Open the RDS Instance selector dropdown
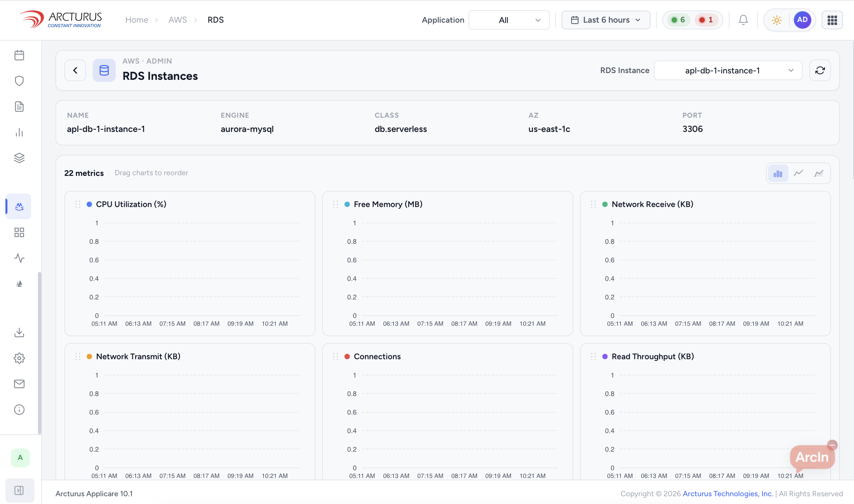 coord(728,70)
